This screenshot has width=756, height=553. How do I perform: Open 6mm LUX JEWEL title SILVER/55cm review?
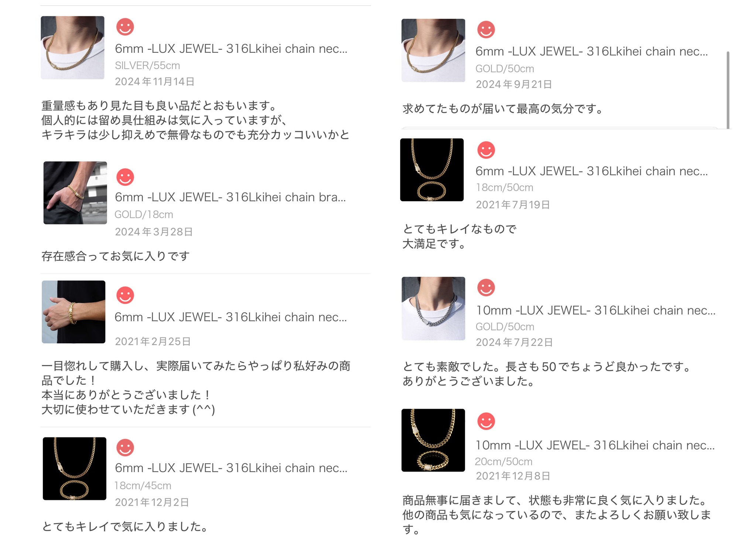(231, 49)
